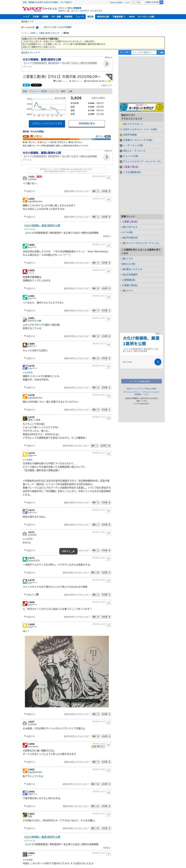Image resolution: width=186 pixels, height=868 pixels.
Task: Click the reply arrow 返信する on comment 1473
Action: 29,525
